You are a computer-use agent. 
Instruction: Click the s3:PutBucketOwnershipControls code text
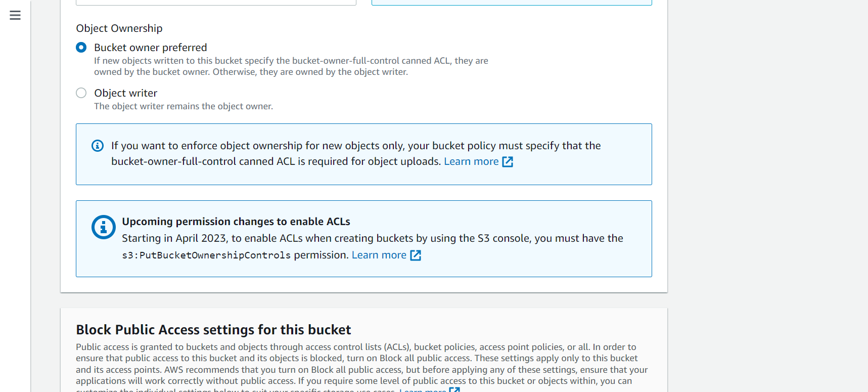[x=206, y=255]
